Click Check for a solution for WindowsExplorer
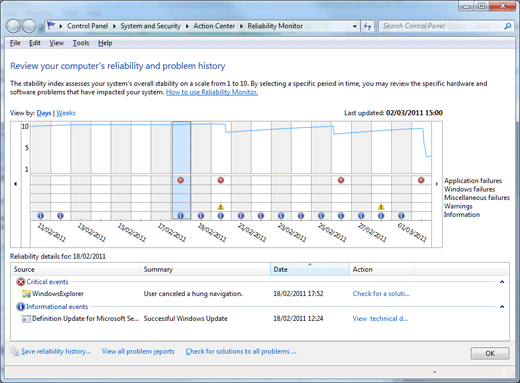Image resolution: width=520 pixels, height=383 pixels. [381, 294]
